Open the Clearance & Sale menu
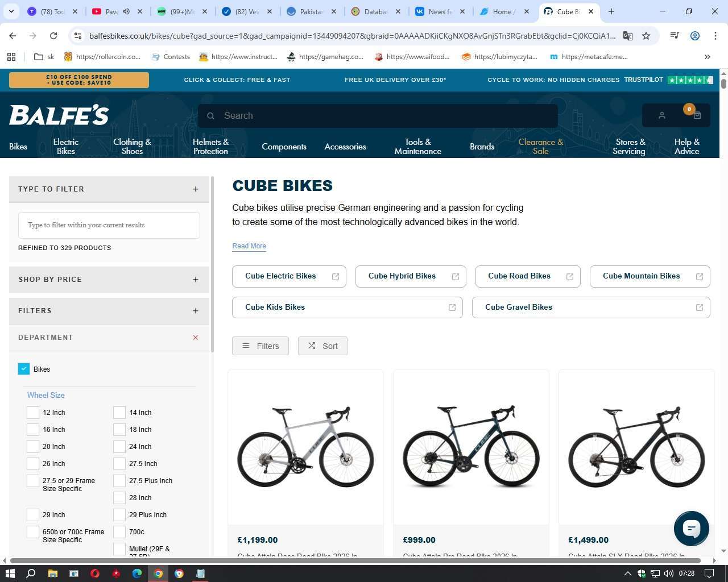The height and width of the screenshot is (582, 728). point(541,147)
